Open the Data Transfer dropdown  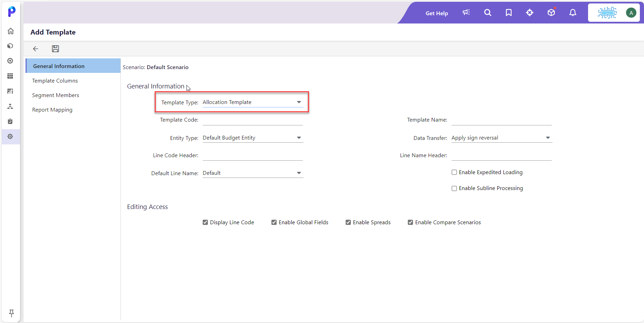click(502, 138)
